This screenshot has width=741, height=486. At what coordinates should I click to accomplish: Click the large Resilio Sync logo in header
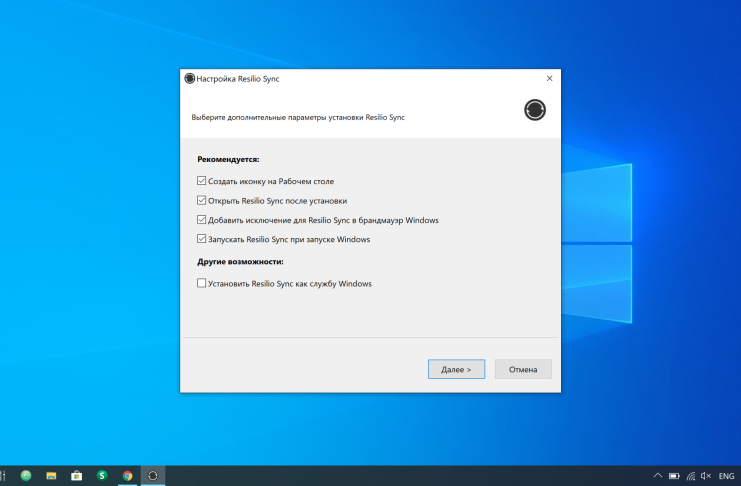[534, 110]
